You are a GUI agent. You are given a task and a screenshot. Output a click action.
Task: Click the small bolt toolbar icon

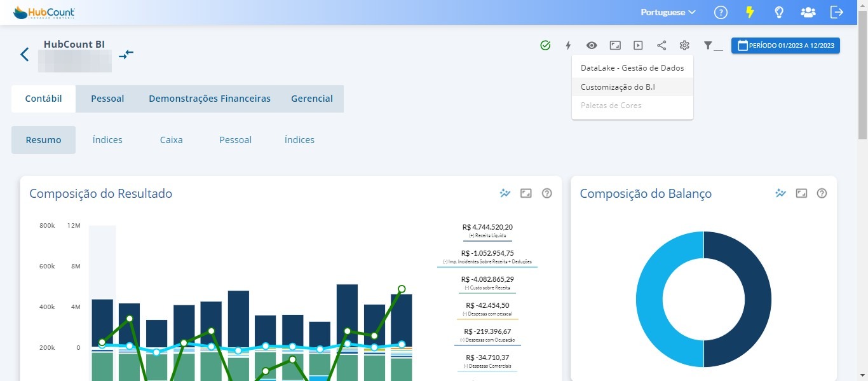pos(569,45)
